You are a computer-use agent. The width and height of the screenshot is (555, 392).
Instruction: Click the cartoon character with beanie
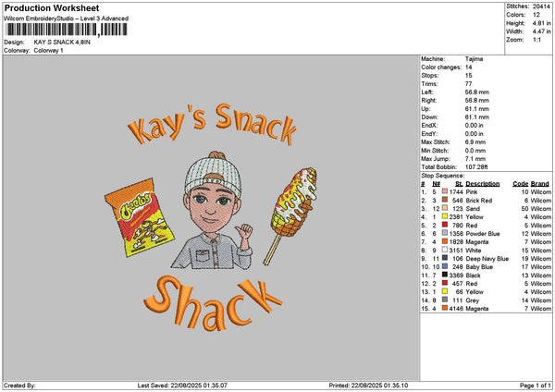[x=213, y=211]
